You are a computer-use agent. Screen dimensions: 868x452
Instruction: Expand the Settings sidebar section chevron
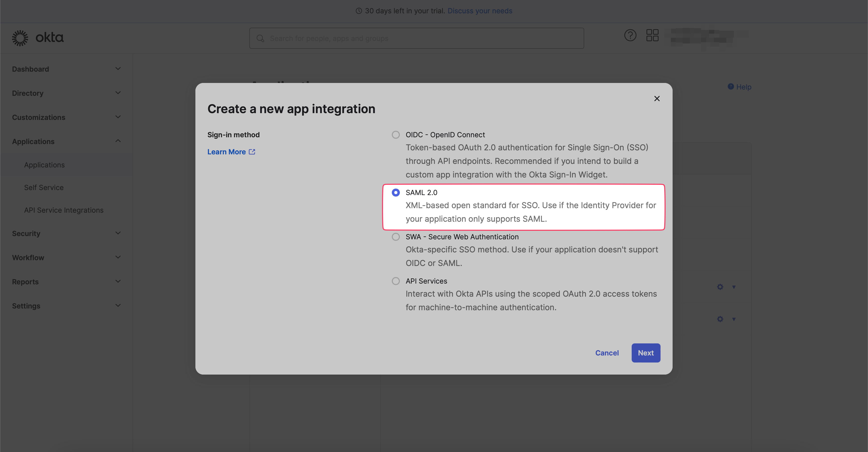[x=118, y=306]
